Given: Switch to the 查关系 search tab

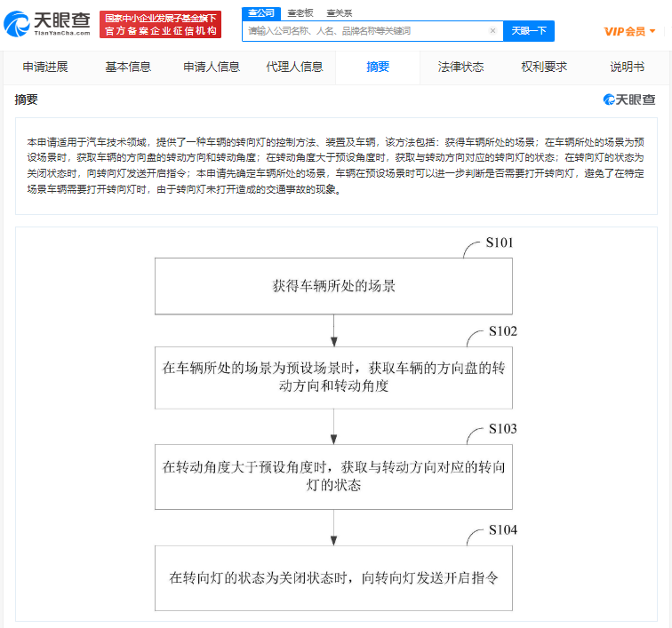Looking at the screenshot, I should click(x=339, y=13).
